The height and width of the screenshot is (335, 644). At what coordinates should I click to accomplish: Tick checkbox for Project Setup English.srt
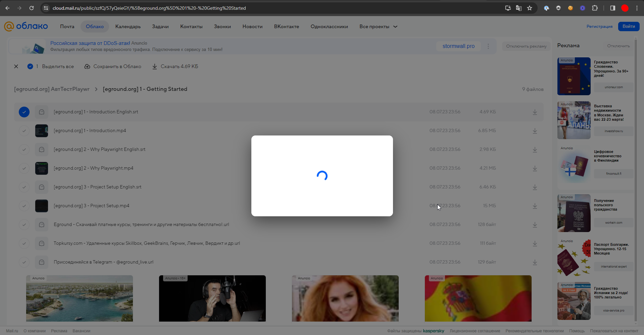[24, 187]
